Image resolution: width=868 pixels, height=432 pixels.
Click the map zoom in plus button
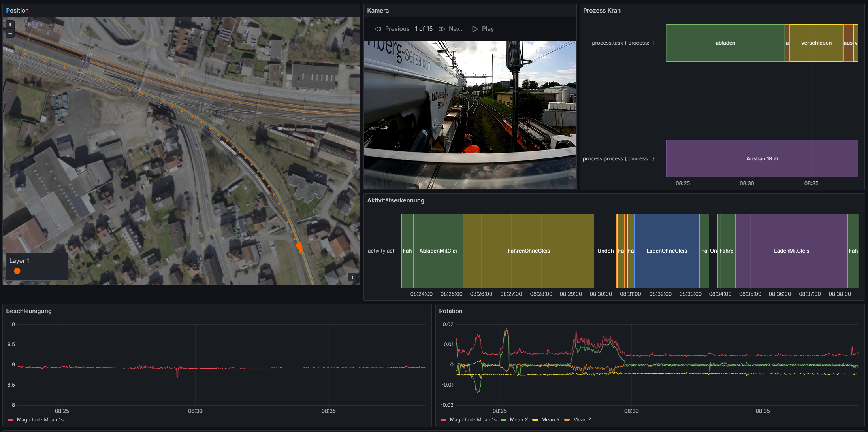coord(10,25)
